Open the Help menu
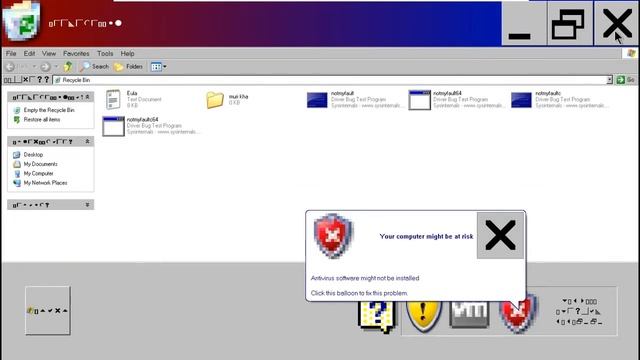This screenshot has width=640, height=360. pyautogui.click(x=127, y=53)
